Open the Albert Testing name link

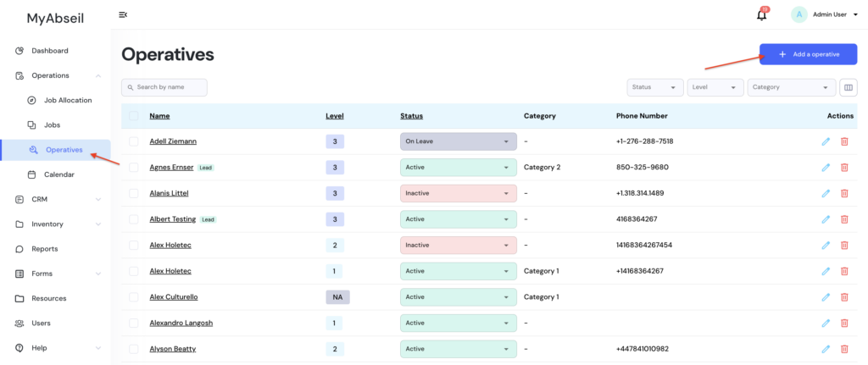coord(172,219)
